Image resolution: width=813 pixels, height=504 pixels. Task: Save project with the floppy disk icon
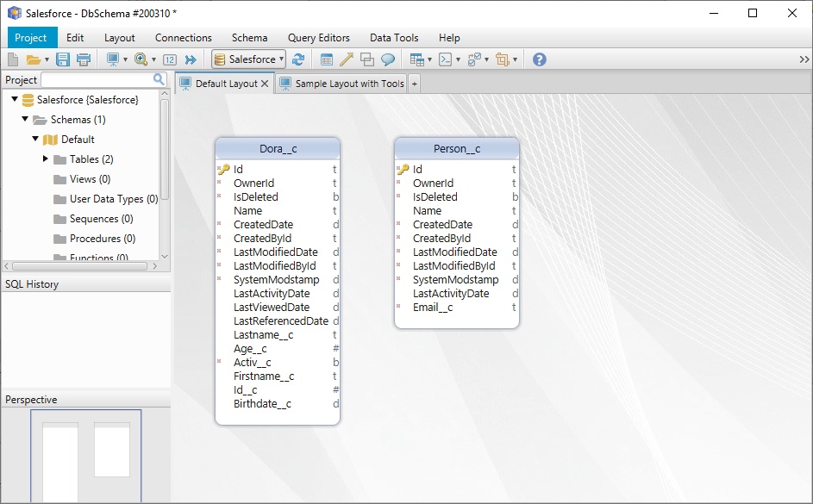coord(63,59)
